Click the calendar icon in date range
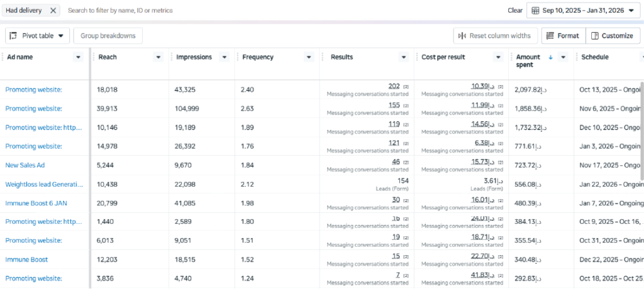This screenshot has height=289, width=644. (x=535, y=11)
